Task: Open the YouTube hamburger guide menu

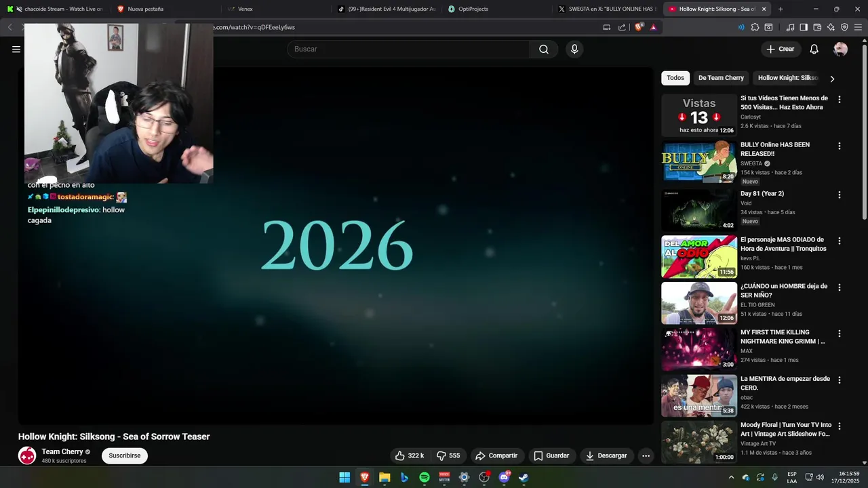Action: click(x=16, y=49)
